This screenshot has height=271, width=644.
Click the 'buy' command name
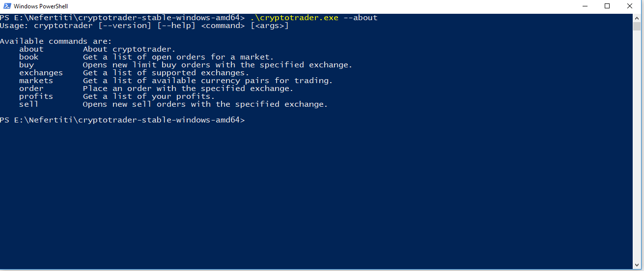[26, 65]
